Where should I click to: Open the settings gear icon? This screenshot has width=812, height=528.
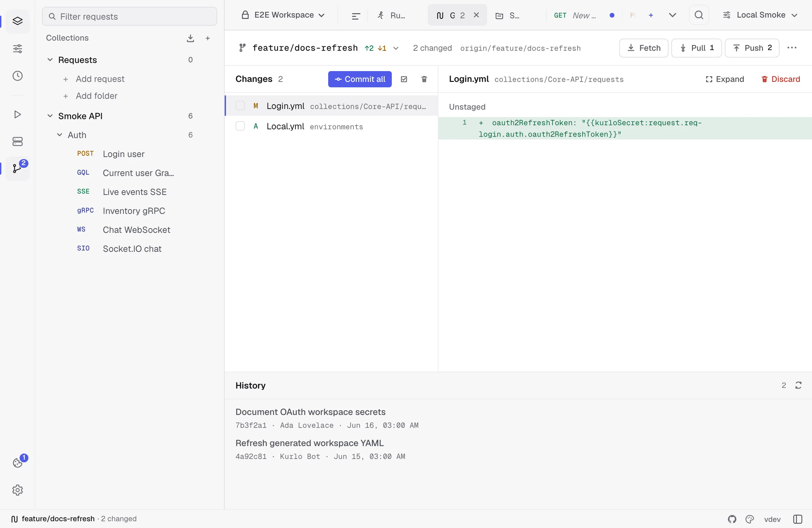17,490
